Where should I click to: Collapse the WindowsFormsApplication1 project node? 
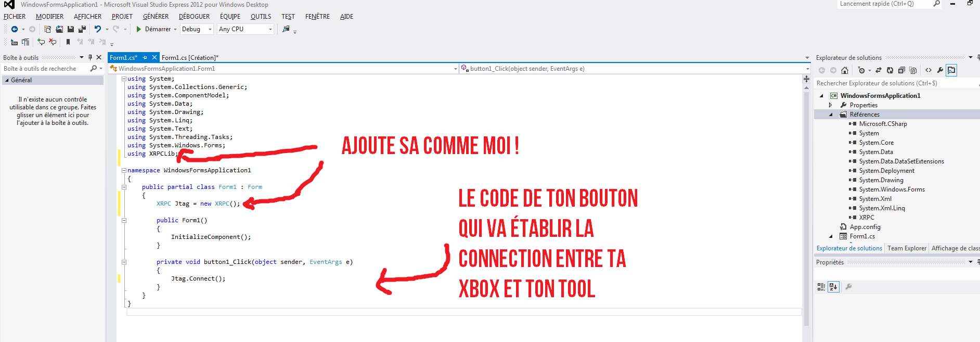(x=821, y=96)
